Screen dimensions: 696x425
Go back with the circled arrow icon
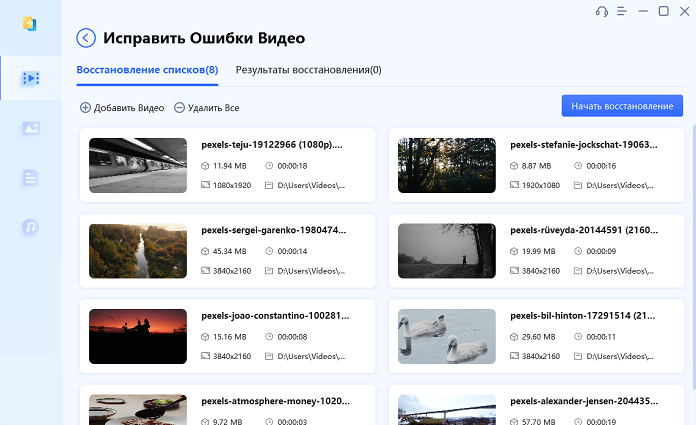[x=86, y=38]
